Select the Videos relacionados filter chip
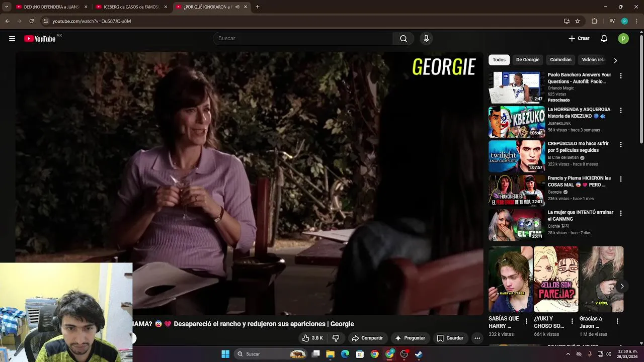This screenshot has height=362, width=644. point(593,60)
